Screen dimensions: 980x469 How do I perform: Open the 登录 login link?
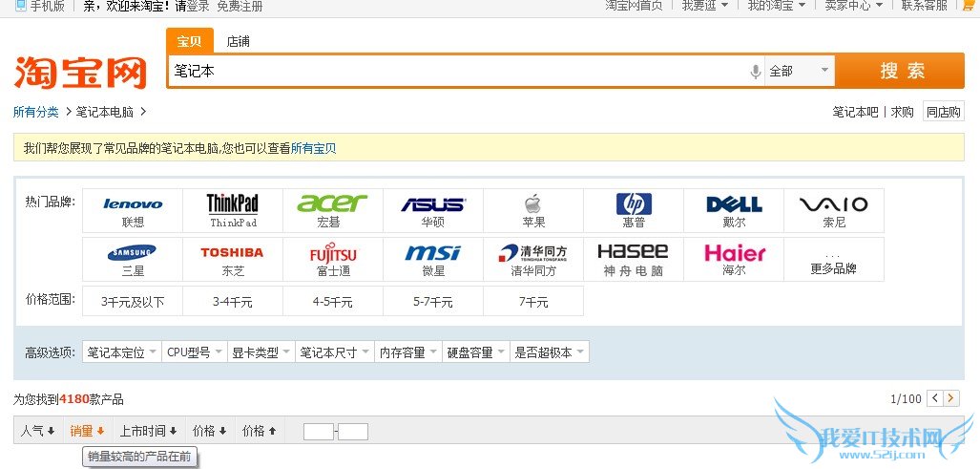tap(198, 7)
